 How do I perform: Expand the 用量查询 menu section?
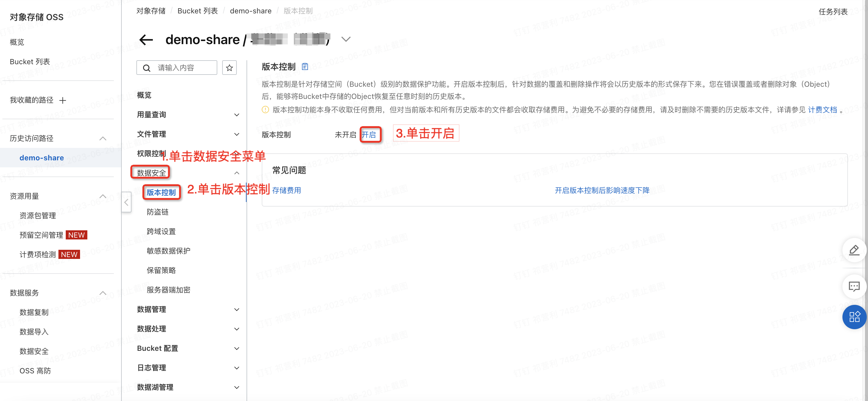(x=236, y=115)
